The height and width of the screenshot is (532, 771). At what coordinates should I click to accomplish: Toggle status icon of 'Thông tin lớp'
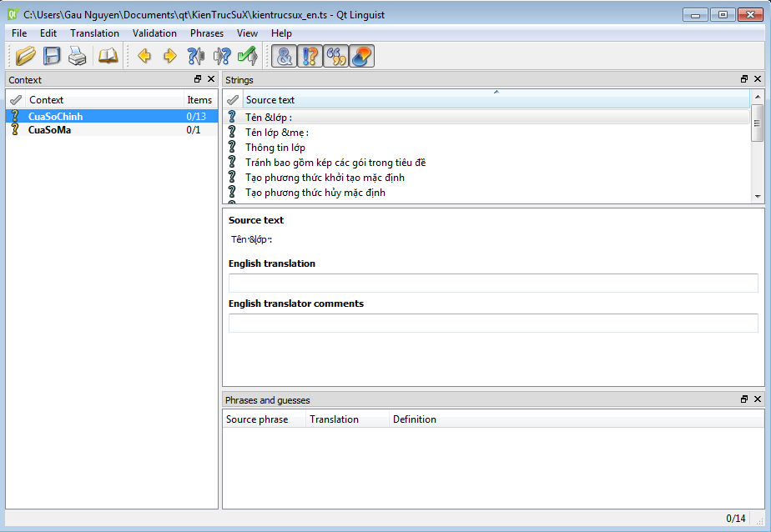232,147
